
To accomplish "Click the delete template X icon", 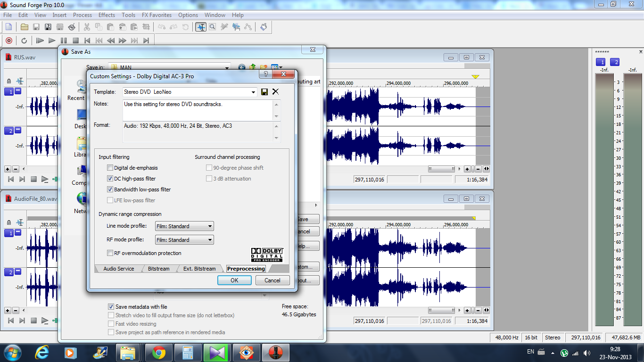I will [x=275, y=92].
